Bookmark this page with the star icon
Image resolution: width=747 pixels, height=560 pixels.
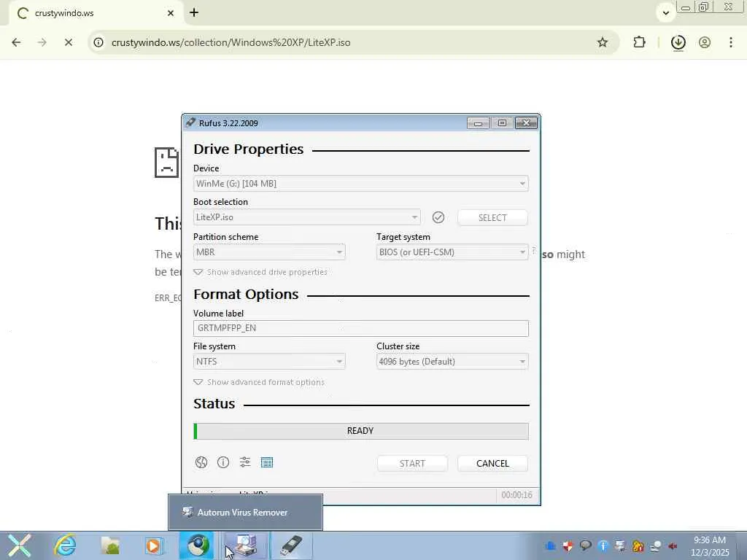click(603, 42)
